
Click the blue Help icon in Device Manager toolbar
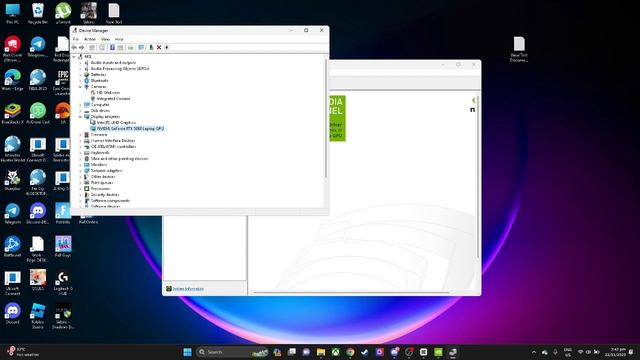[x=112, y=48]
